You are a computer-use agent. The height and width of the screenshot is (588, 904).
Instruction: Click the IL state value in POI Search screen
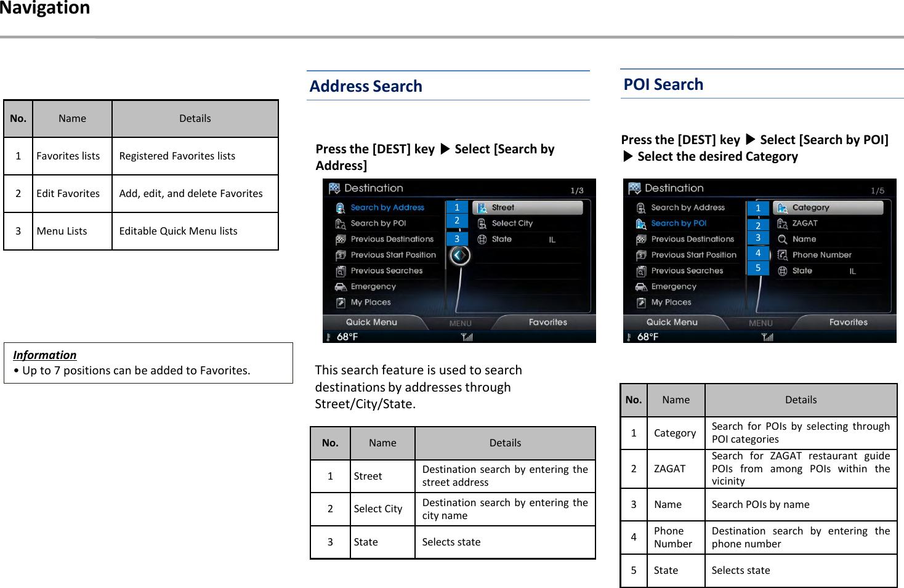pos(853,272)
